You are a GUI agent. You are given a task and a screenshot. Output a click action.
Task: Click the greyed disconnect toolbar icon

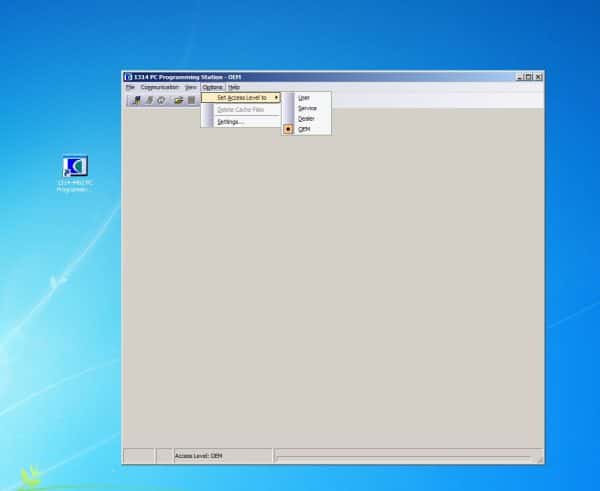(x=149, y=100)
